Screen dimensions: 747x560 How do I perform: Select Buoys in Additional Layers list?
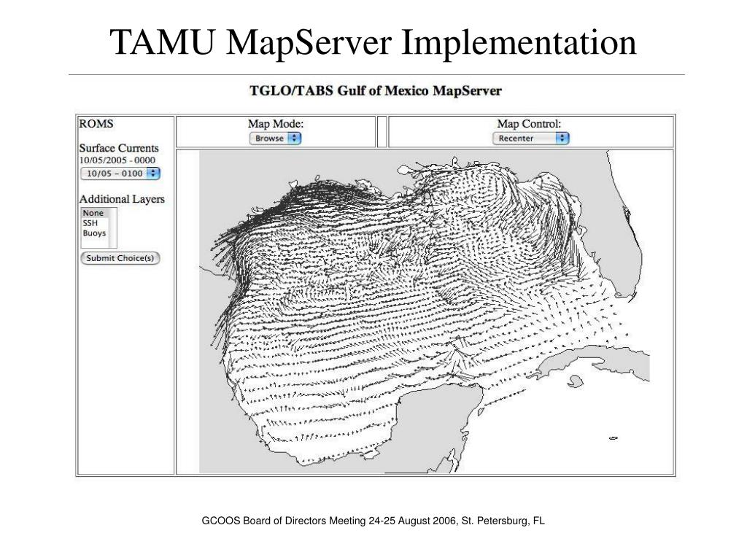[94, 233]
